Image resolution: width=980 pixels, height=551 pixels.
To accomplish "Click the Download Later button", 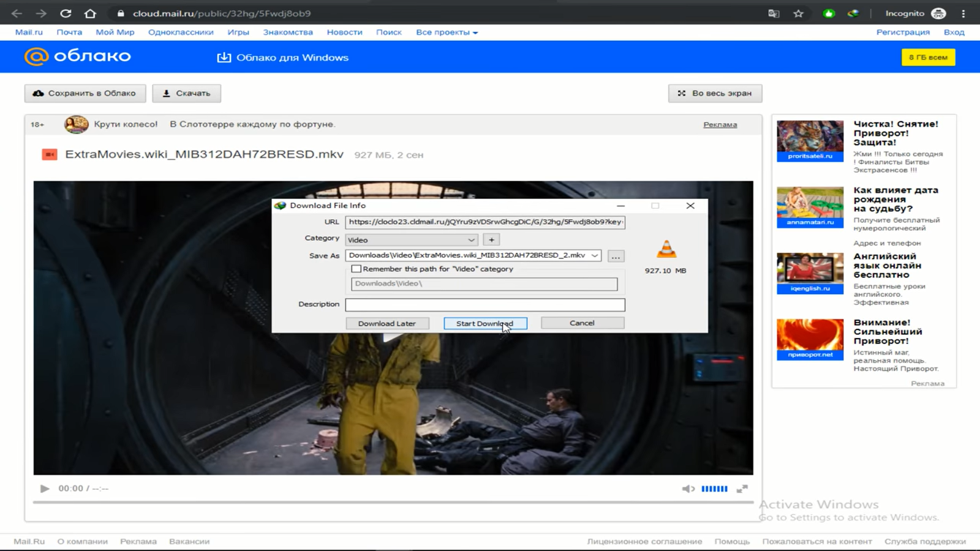I will coord(386,323).
